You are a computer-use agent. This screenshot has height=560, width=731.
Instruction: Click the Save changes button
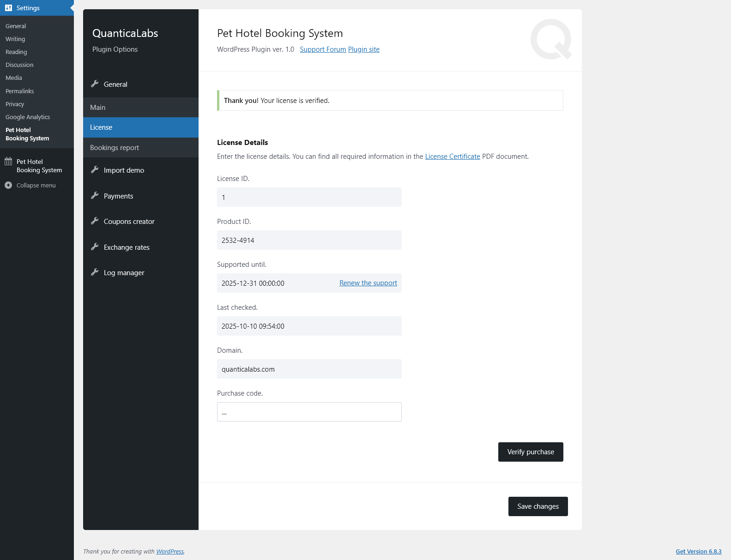coord(538,506)
